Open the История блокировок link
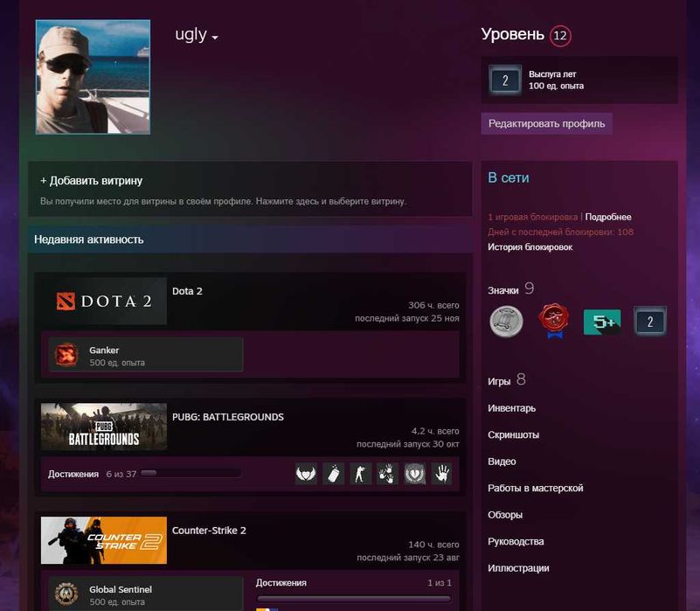The width and height of the screenshot is (700, 611). point(530,247)
